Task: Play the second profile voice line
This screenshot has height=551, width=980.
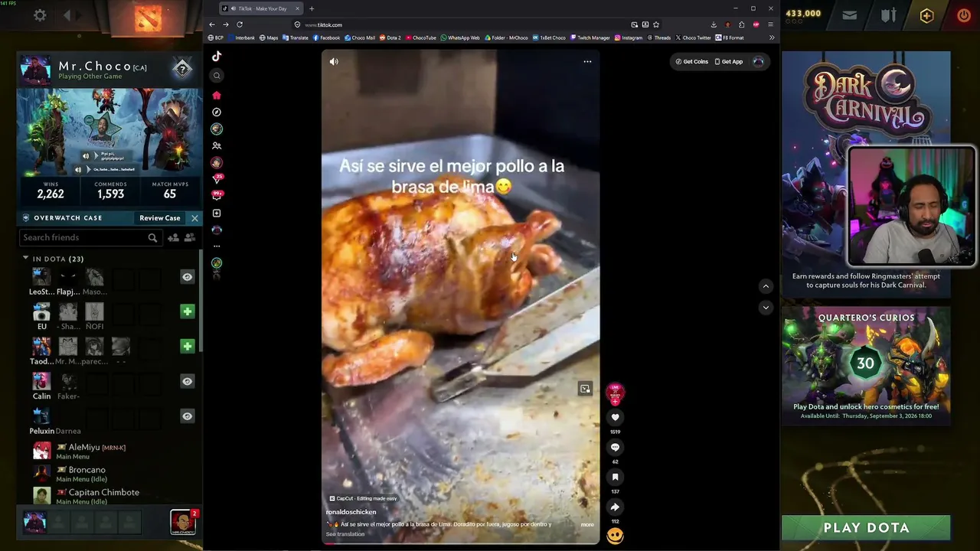Action: (77, 169)
